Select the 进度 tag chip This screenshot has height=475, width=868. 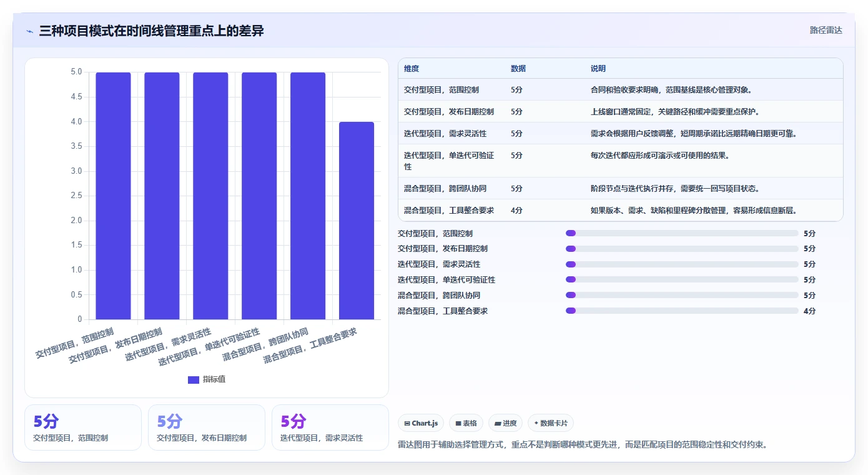tap(505, 423)
